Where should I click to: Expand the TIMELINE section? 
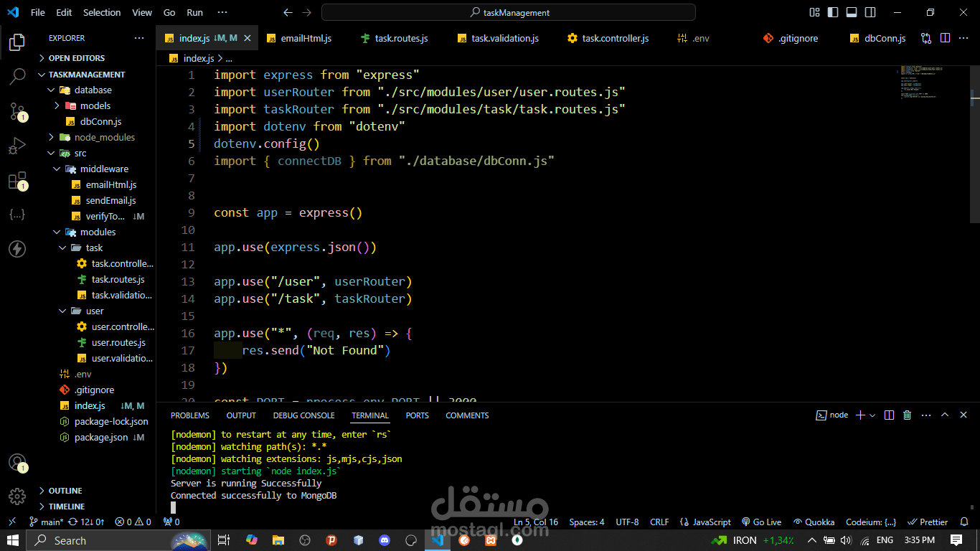67,507
